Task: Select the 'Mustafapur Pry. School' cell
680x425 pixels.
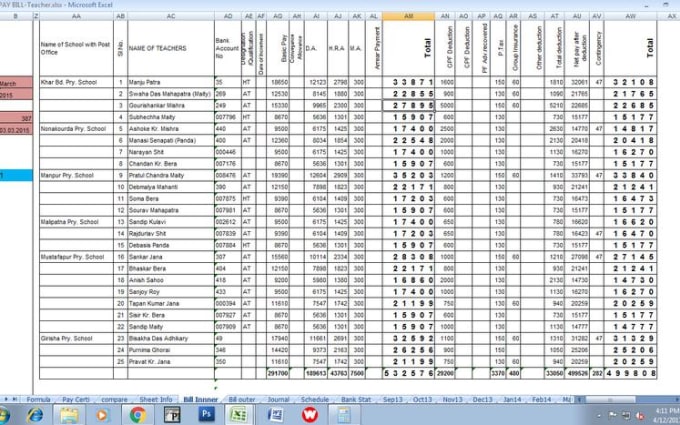Action: tap(76, 257)
